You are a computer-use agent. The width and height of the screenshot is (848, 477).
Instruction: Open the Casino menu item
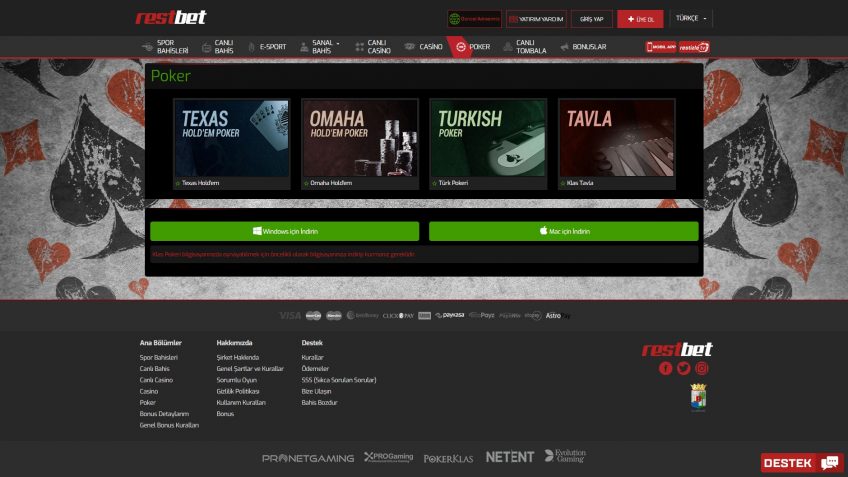[423, 47]
